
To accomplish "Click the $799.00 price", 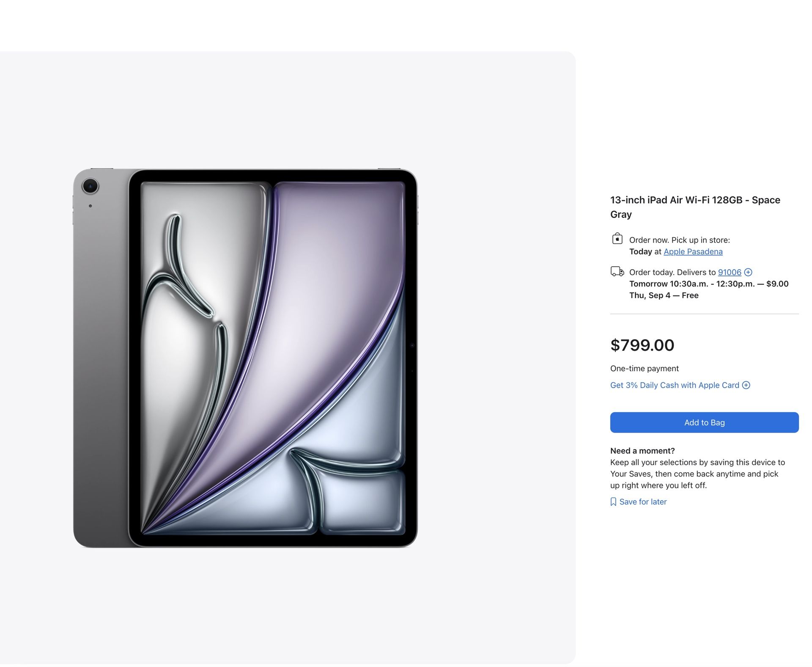I will pyautogui.click(x=642, y=345).
